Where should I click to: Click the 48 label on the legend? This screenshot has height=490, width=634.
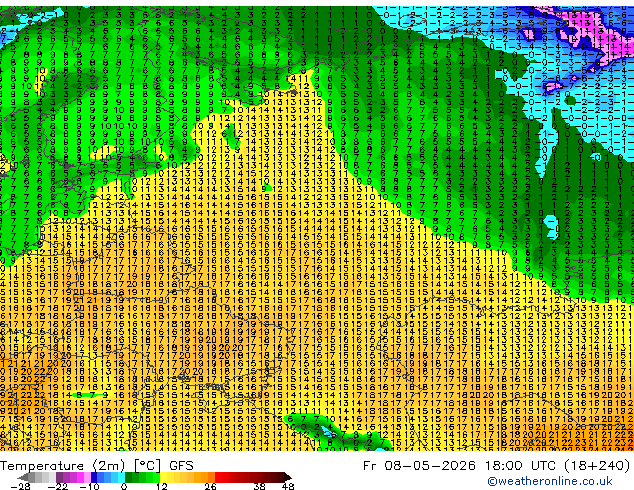pyautogui.click(x=288, y=486)
